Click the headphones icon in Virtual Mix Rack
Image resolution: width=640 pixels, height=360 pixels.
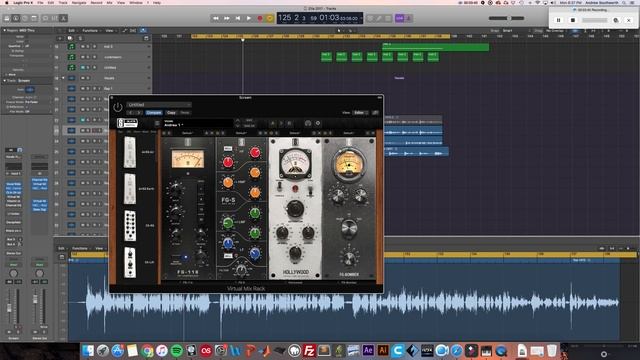coord(308,123)
